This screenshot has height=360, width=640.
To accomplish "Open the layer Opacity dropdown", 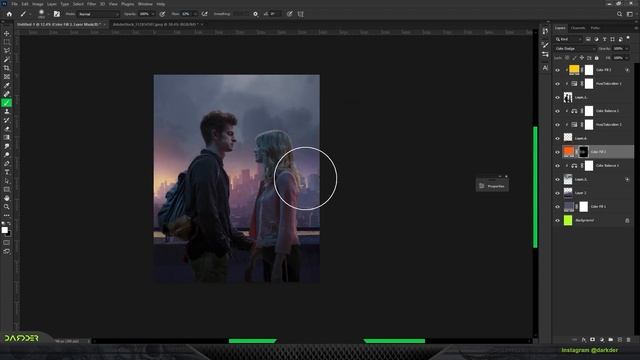I will tap(627, 49).
